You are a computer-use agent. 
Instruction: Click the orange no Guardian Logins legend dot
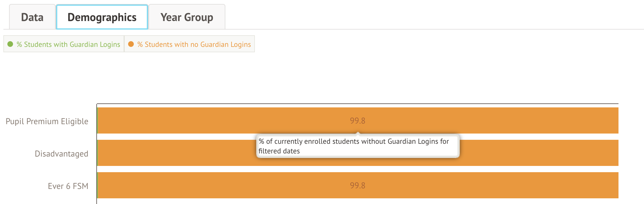131,44
